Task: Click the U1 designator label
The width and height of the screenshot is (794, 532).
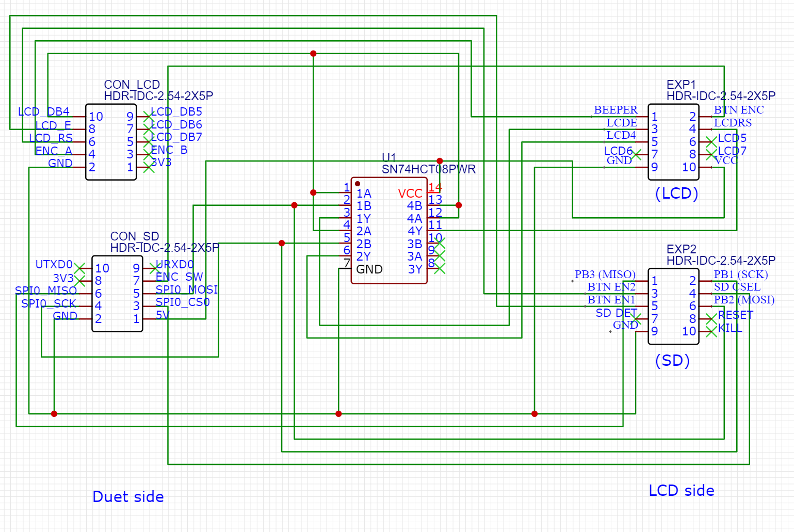Action: (389, 157)
